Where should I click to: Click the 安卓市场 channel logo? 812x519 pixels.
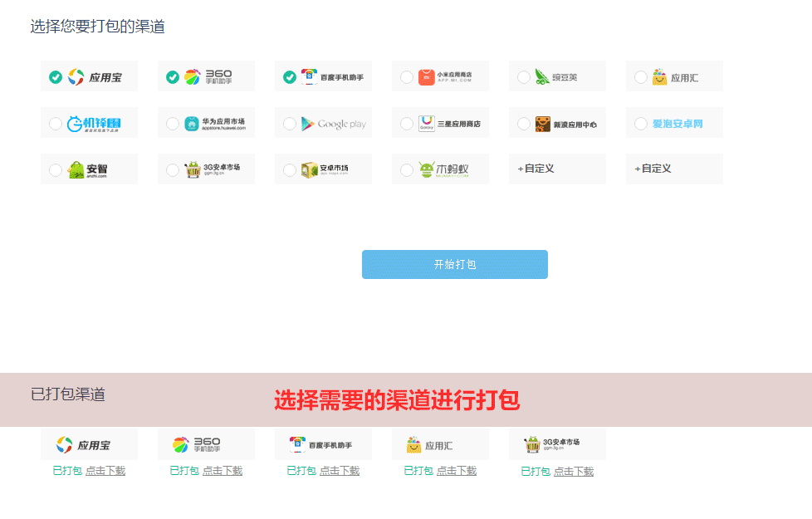pos(325,170)
